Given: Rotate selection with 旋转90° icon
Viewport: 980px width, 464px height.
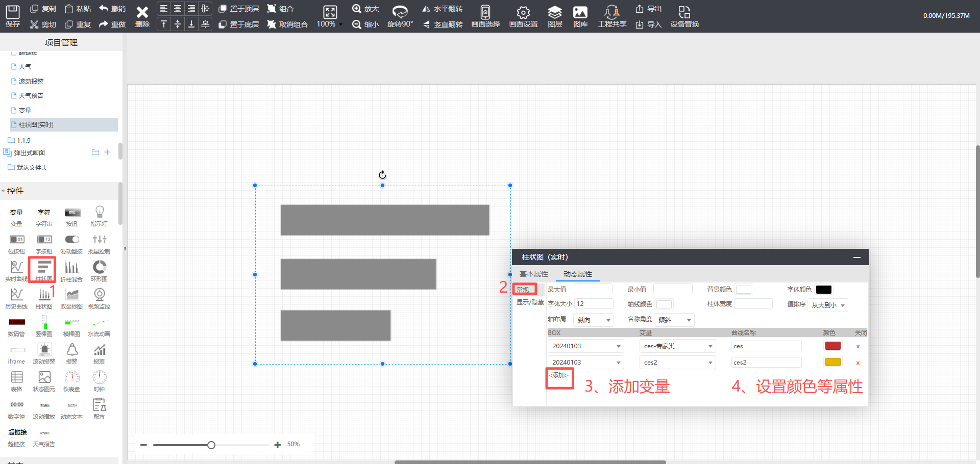Looking at the screenshot, I should pos(400,16).
